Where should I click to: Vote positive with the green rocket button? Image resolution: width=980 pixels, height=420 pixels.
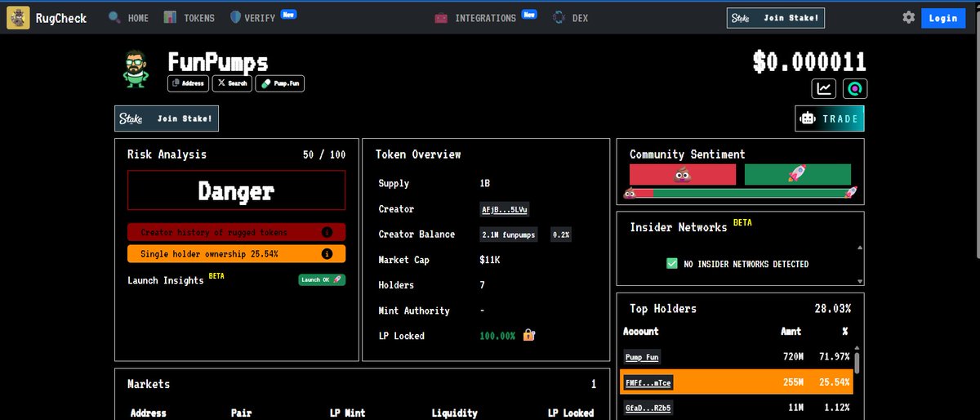798,174
